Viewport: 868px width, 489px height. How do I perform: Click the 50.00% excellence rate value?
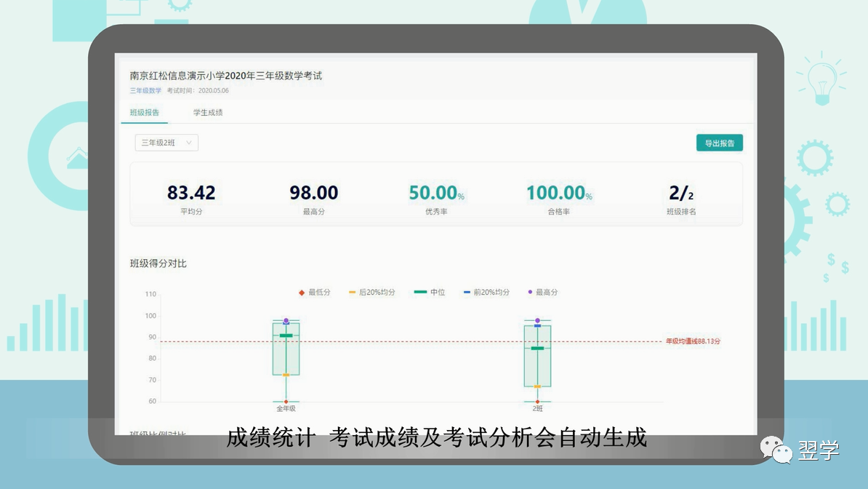tap(436, 193)
